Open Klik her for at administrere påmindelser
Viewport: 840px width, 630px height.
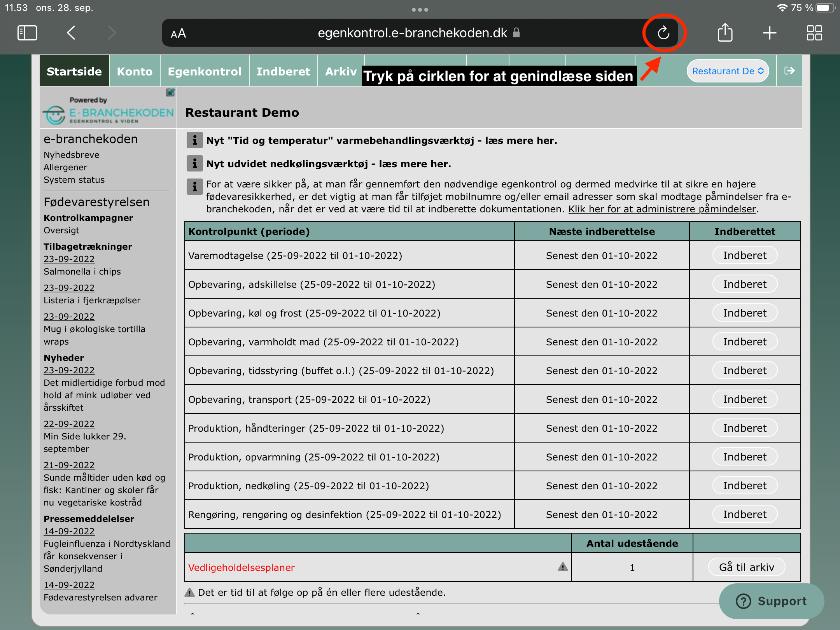click(662, 209)
